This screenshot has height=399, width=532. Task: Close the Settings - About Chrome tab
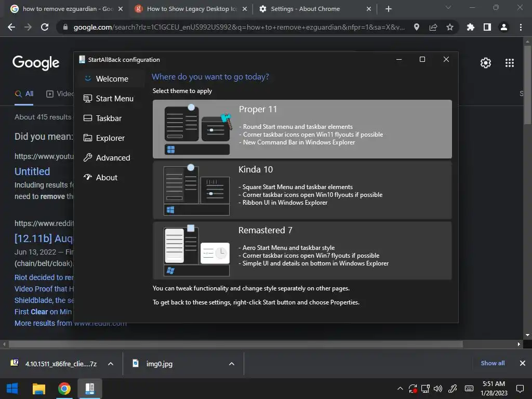[x=369, y=9]
